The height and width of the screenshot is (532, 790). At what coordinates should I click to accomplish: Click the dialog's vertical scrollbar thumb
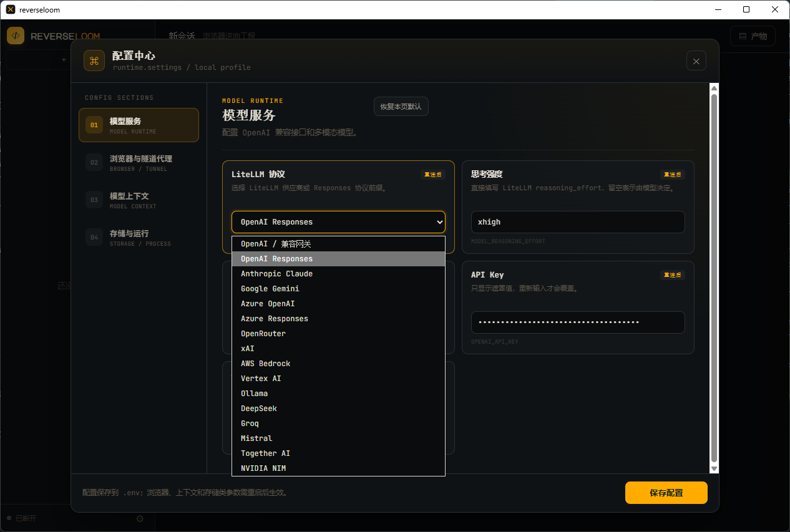[714, 278]
